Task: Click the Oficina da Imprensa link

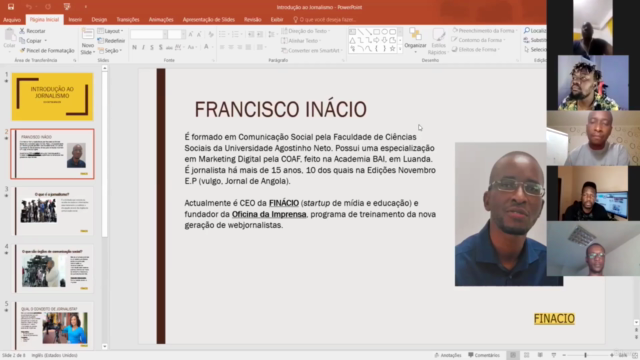Action: point(269,214)
